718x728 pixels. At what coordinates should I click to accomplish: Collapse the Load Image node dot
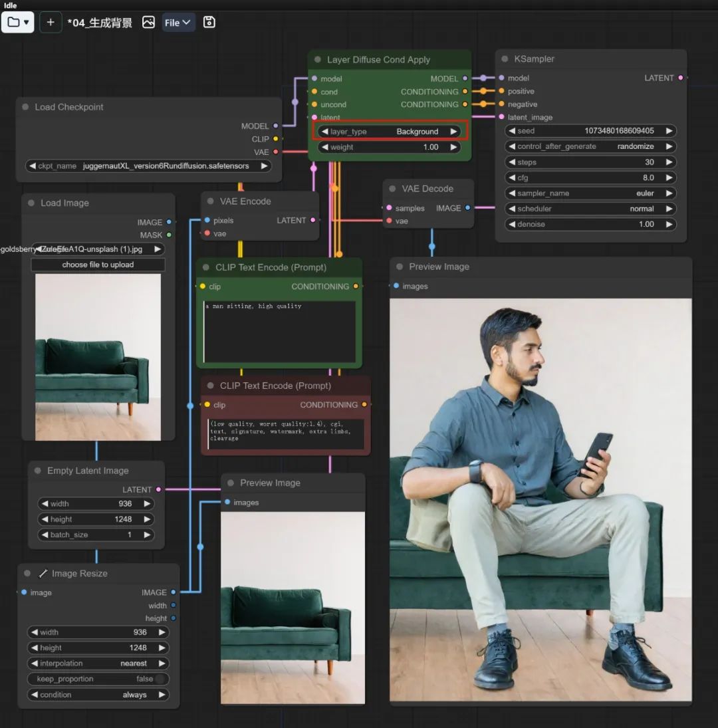coord(31,203)
